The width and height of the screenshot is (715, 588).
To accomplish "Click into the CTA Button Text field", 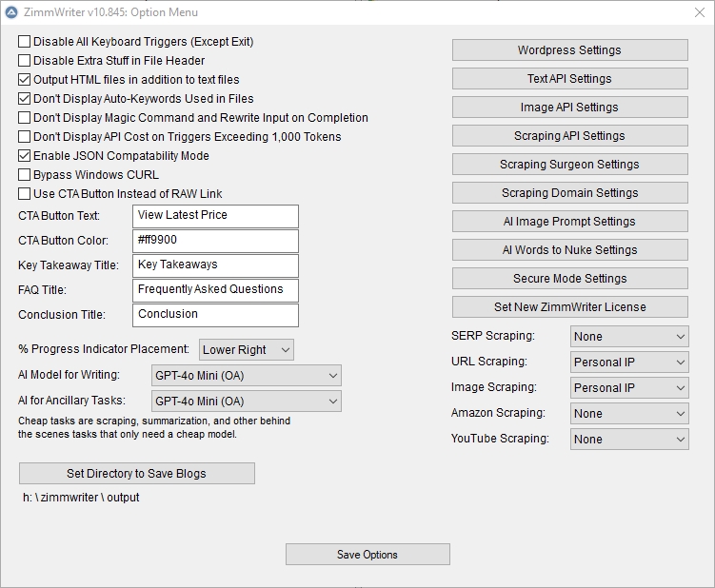I will [x=215, y=216].
